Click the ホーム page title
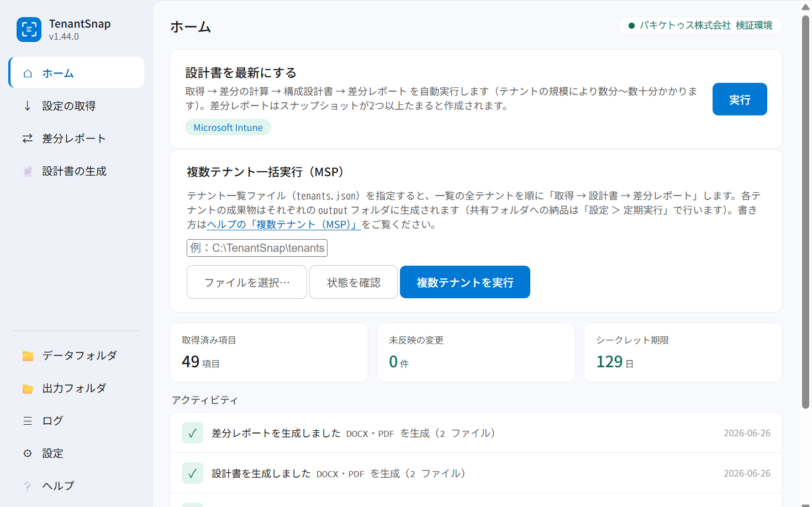The image size is (812, 507). [x=191, y=27]
